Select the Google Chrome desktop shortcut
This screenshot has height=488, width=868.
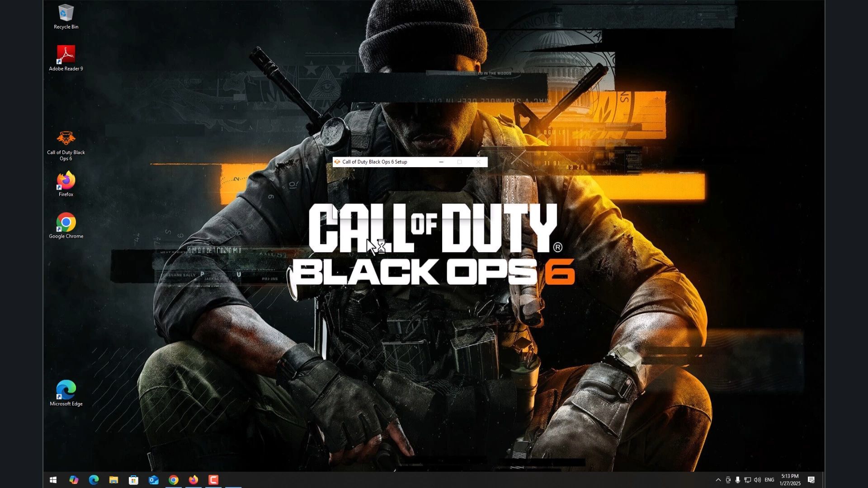tap(66, 226)
